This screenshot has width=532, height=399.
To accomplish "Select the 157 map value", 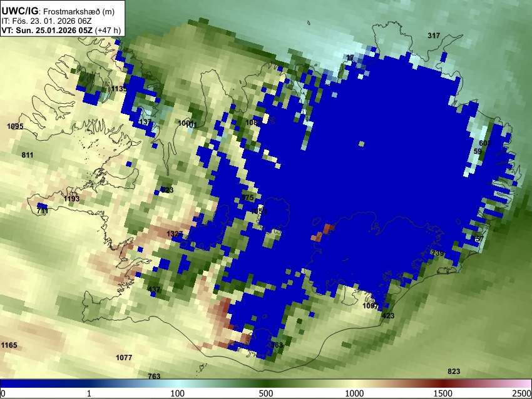I will pyautogui.click(x=478, y=239).
